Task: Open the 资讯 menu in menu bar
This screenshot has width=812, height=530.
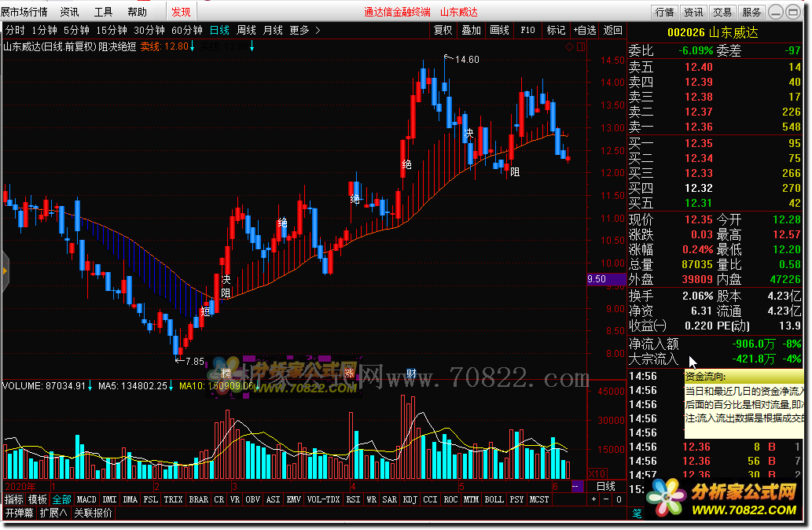Action: (x=69, y=11)
